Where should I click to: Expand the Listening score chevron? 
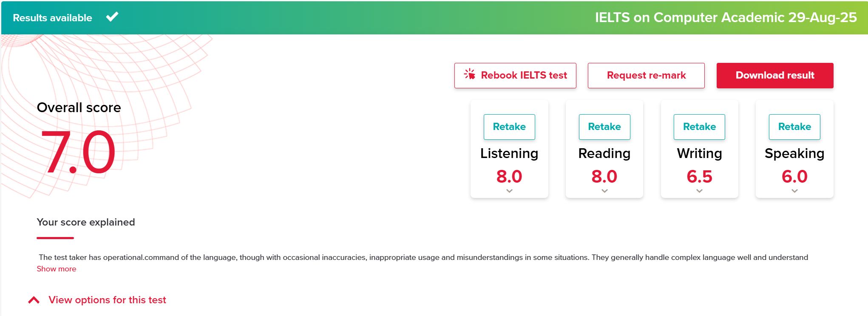coord(509,191)
